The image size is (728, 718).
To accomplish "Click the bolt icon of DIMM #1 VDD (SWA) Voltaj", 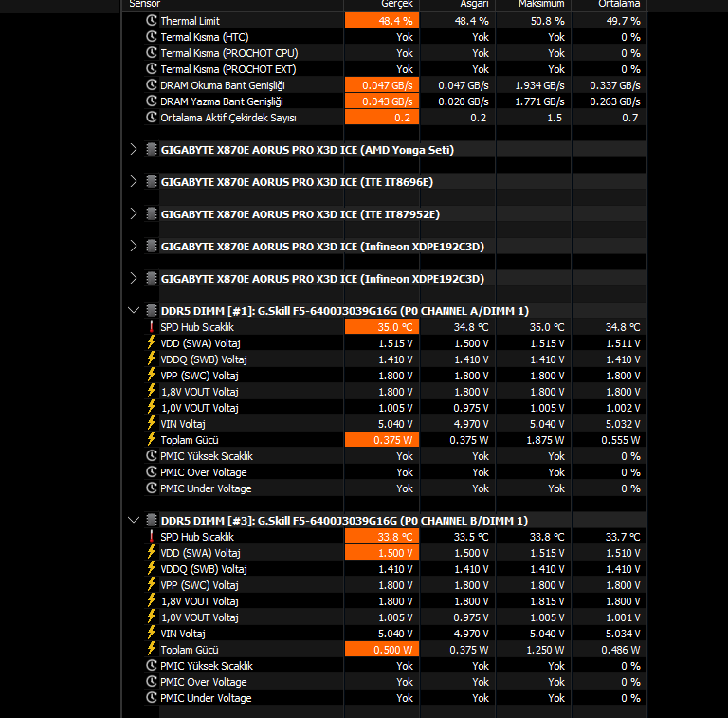I will (152, 343).
